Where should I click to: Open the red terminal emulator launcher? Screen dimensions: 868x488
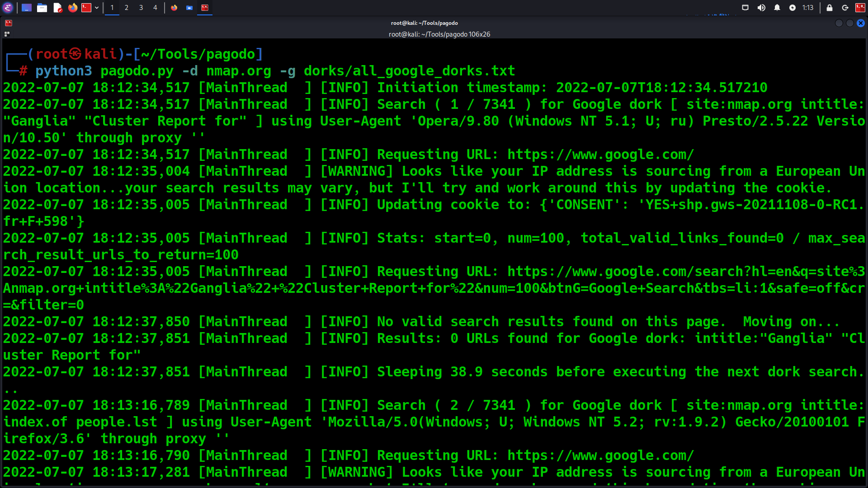point(86,8)
